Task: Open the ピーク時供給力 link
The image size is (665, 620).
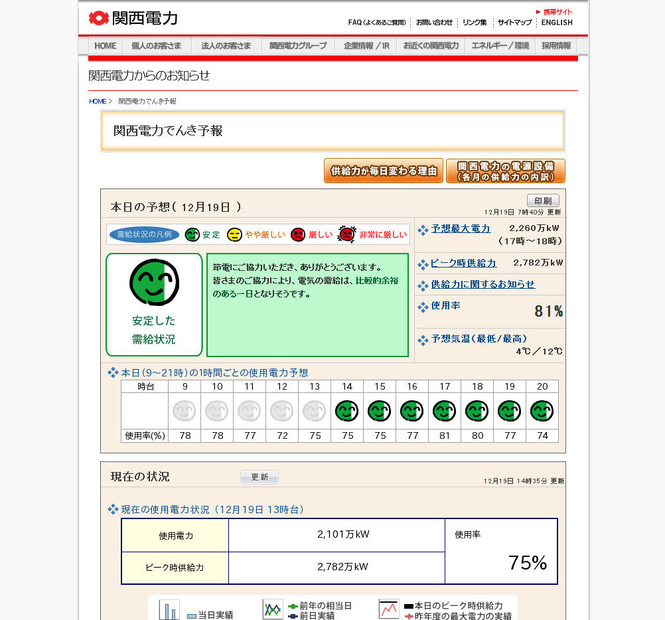Action: (463, 263)
